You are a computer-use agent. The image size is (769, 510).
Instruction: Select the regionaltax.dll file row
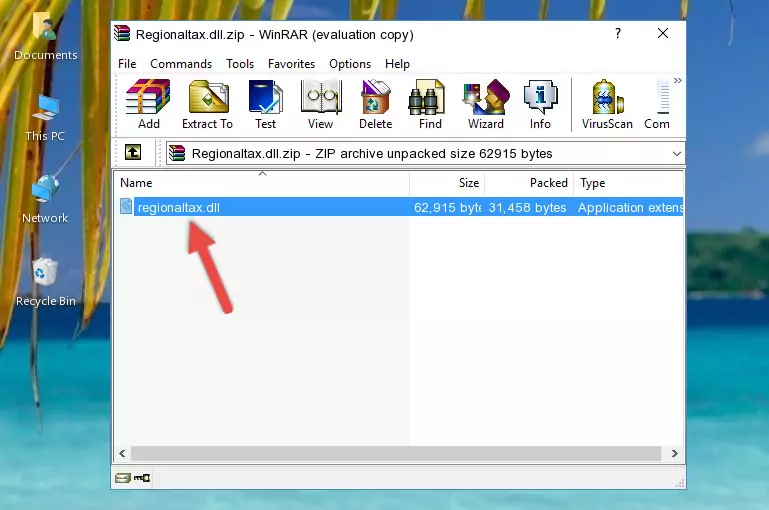(399, 207)
